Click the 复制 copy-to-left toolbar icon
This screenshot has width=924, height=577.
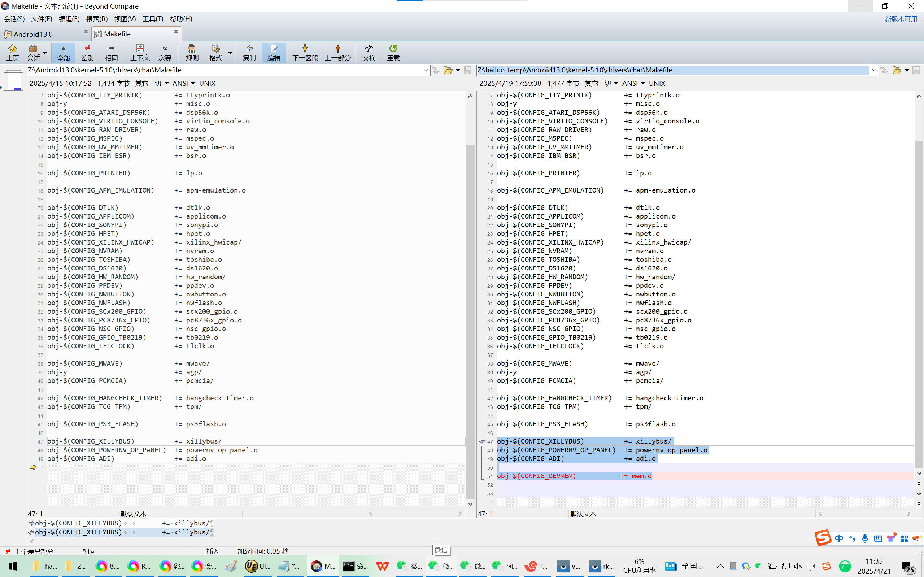click(249, 53)
